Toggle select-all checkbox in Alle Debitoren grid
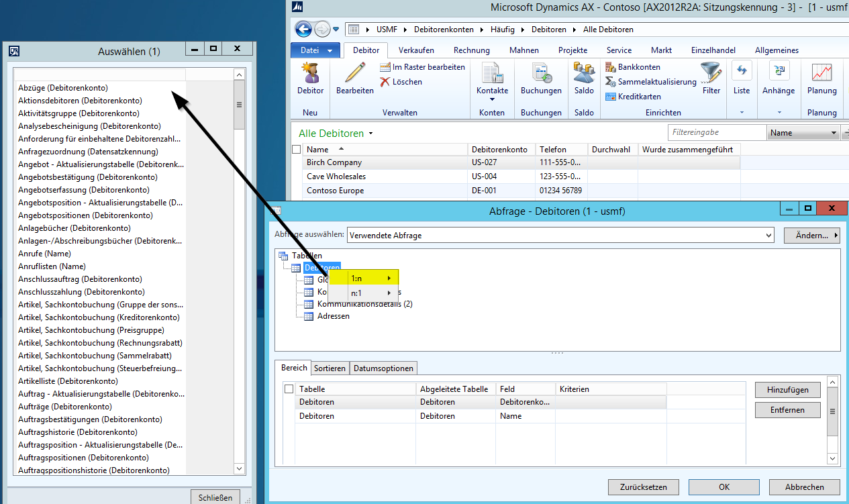 (x=297, y=150)
